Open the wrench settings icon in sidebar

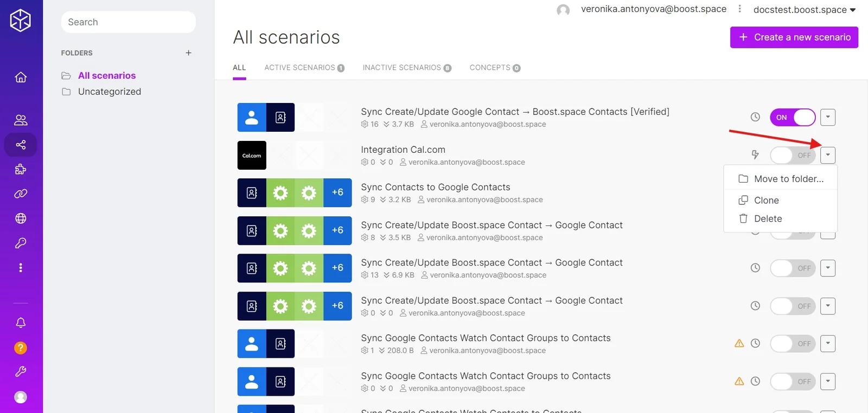pyautogui.click(x=21, y=371)
